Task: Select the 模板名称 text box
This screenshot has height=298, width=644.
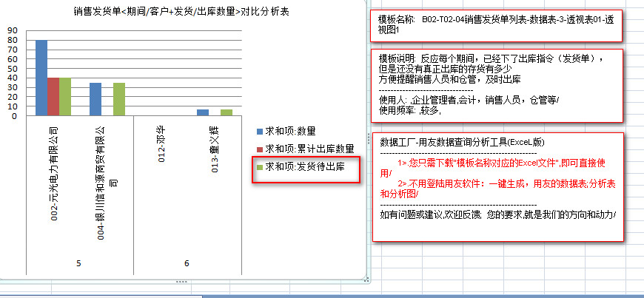Action: tap(496, 25)
